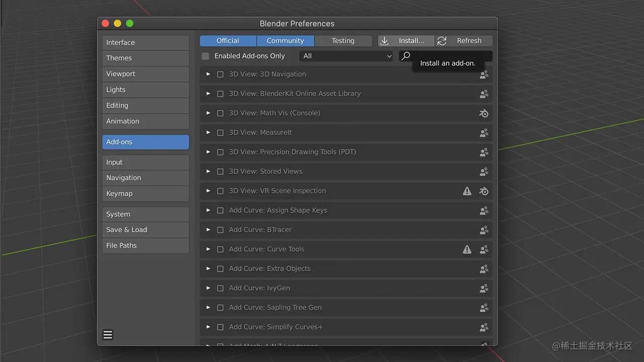Switch to the Animation section
This screenshot has width=644, height=362.
coord(145,121)
